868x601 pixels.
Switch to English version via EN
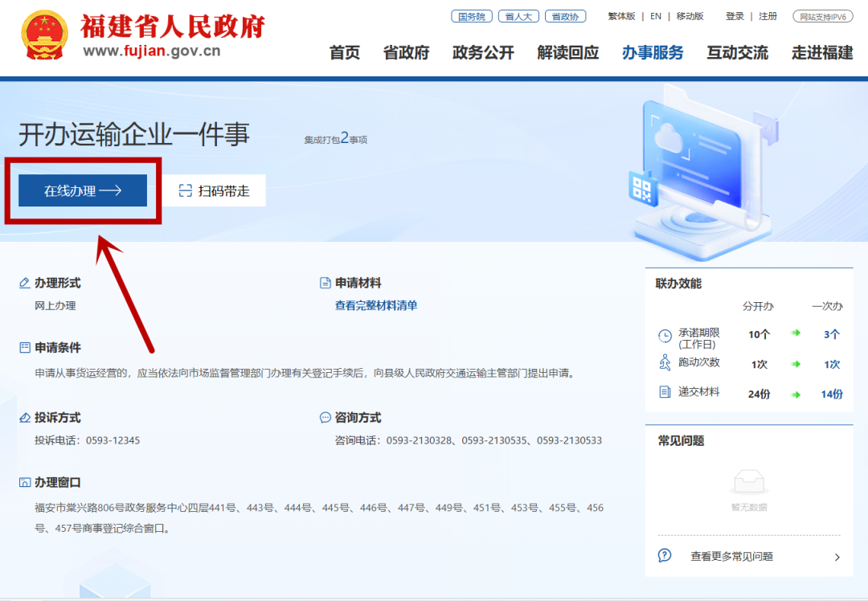click(x=654, y=15)
